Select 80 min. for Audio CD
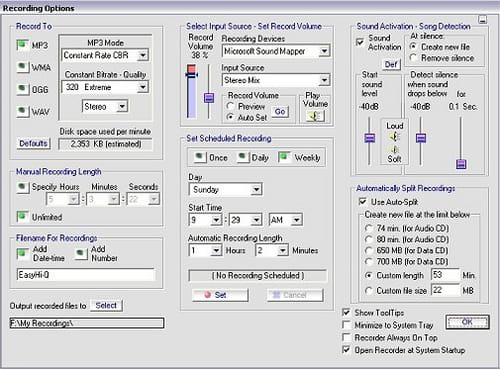The width and height of the screenshot is (500, 369). [x=368, y=239]
